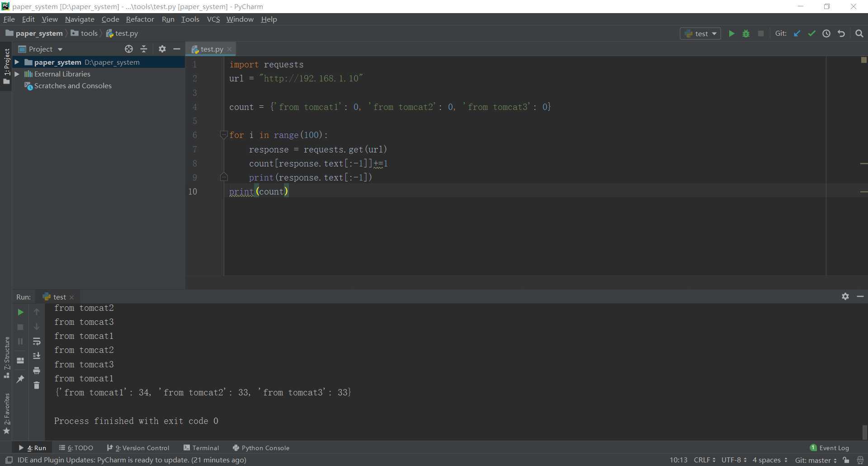Toggle soft-wrap in Run console
This screenshot has height=466, width=868.
37,341
